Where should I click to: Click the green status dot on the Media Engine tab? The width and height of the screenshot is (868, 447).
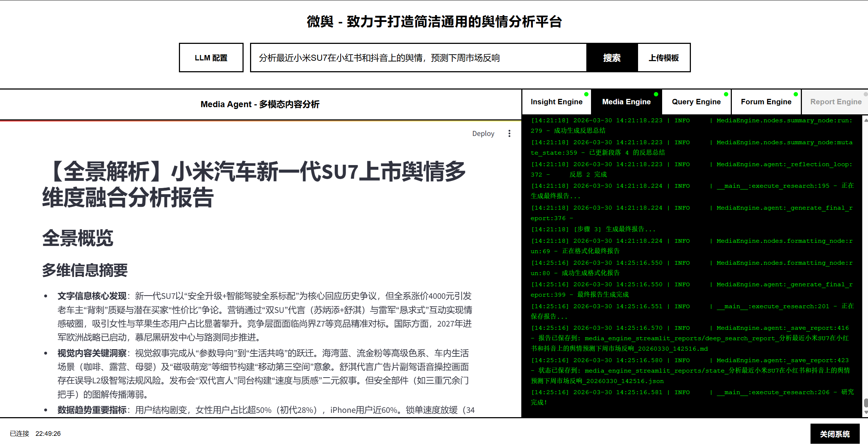(656, 94)
